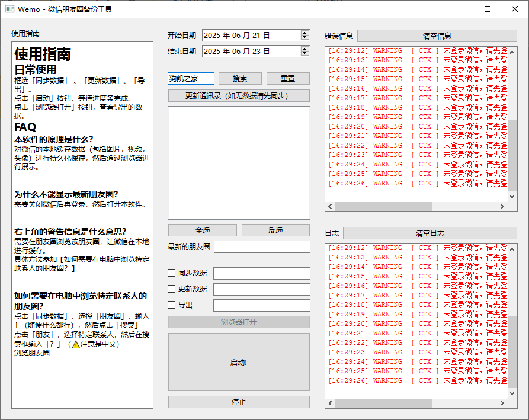Image resolution: width=529 pixels, height=420 pixels.
Task: Tick the 更新数据 checkbox
Action: pyautogui.click(x=172, y=289)
